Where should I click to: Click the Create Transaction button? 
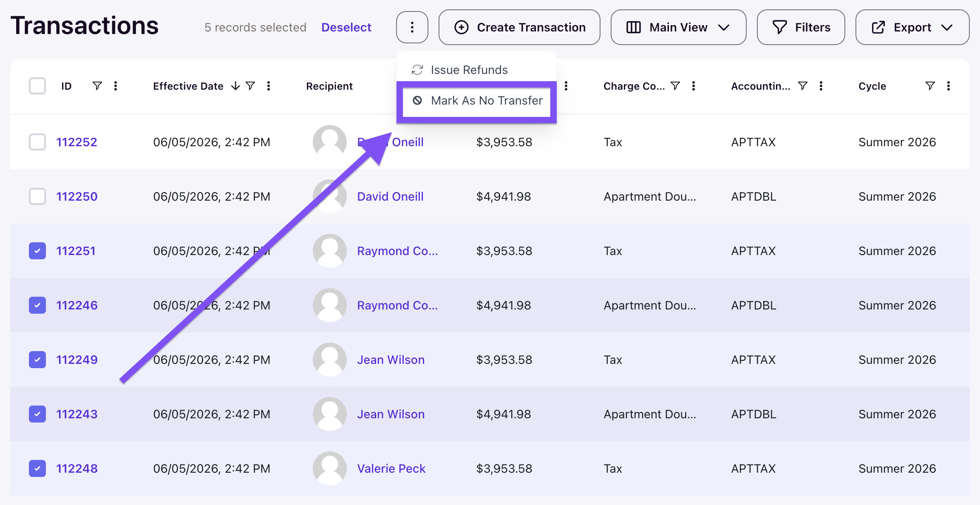pyautogui.click(x=519, y=27)
